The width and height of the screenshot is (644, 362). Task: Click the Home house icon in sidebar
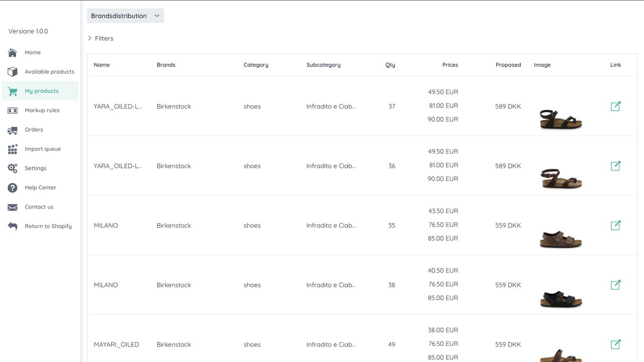[13, 52]
